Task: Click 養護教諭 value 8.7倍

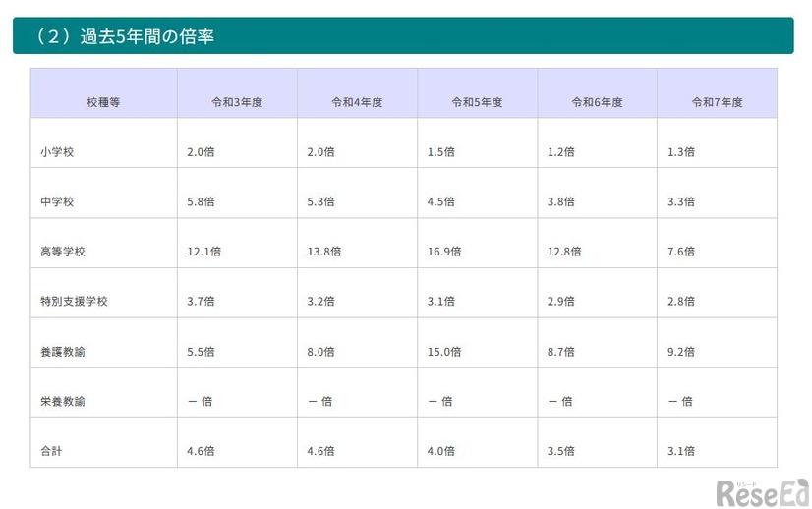Action: pos(561,352)
